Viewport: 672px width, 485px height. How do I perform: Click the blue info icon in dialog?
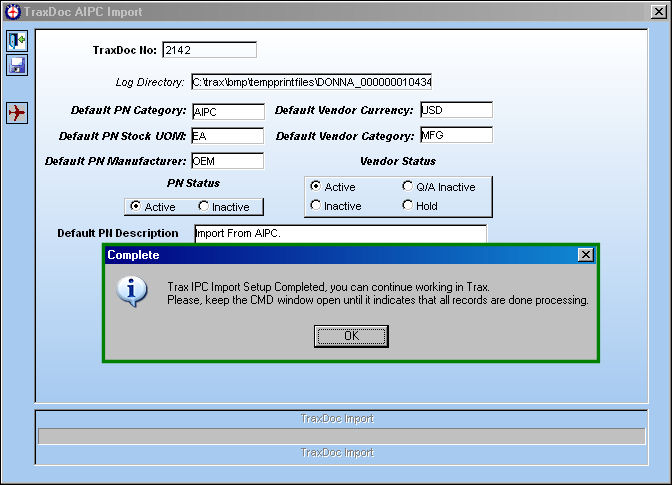pos(132,291)
